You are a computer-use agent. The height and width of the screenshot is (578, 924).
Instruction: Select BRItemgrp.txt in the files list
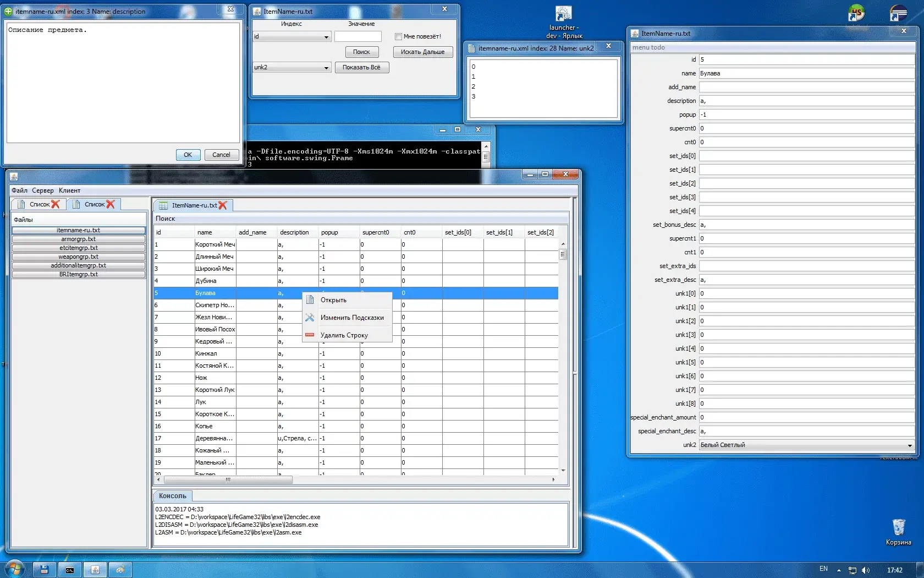pos(78,274)
